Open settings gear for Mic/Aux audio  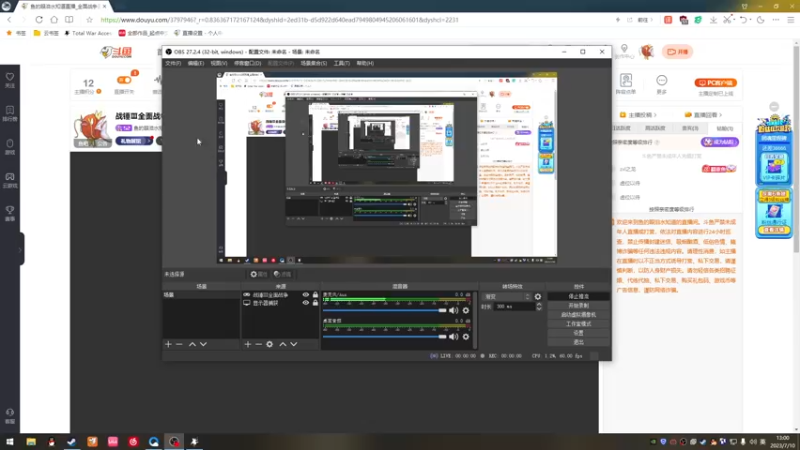(x=466, y=310)
